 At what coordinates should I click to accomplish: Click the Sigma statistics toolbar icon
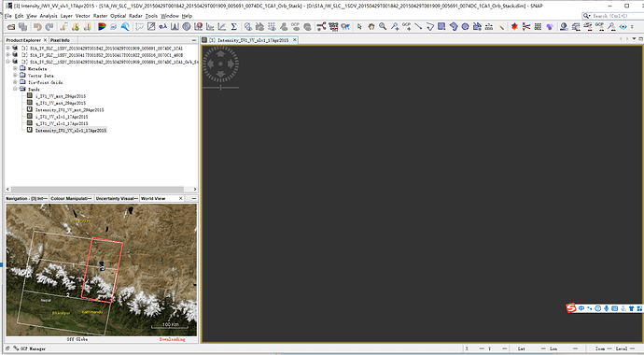click(x=233, y=27)
